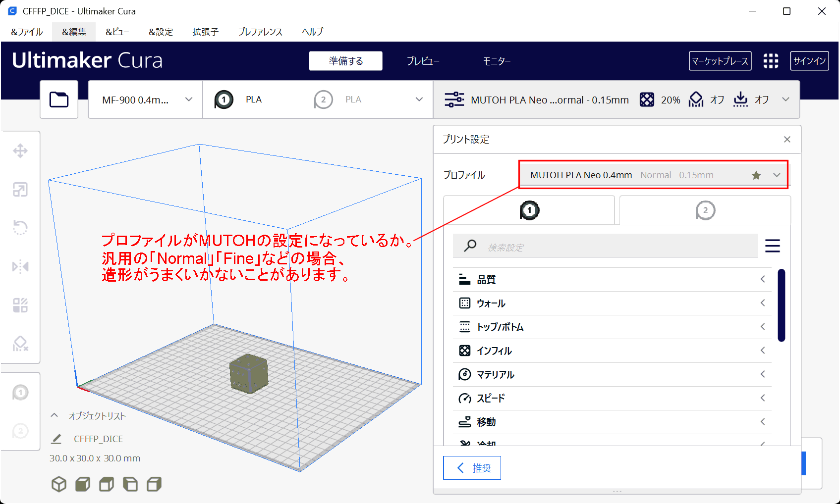Open the MF-900 printer selection dropdown
Image resolution: width=840 pixels, height=504 pixels.
[x=145, y=100]
